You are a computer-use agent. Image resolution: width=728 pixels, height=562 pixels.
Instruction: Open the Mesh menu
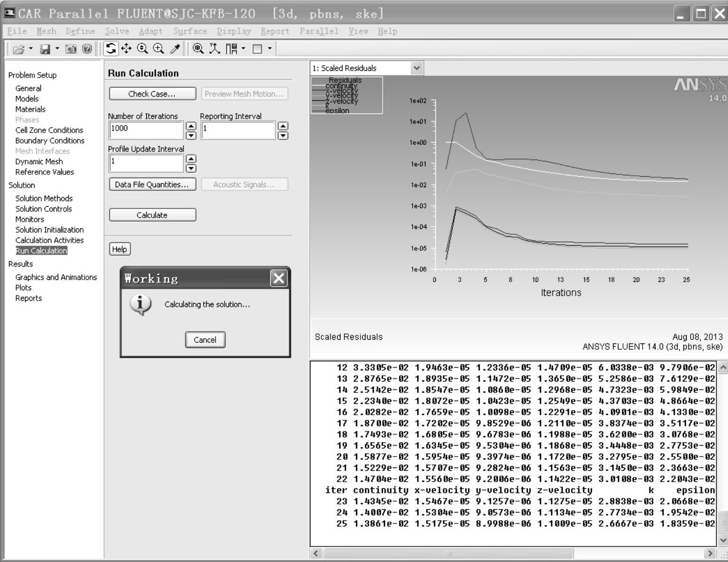47,31
